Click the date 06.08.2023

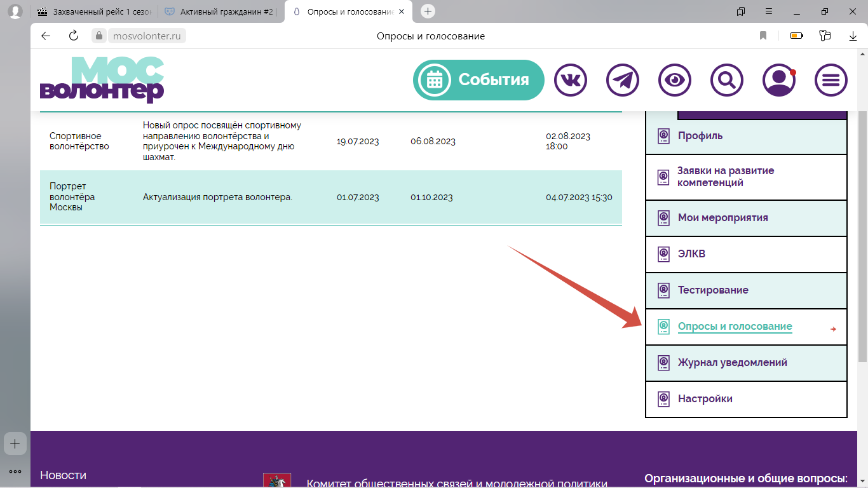click(x=433, y=141)
